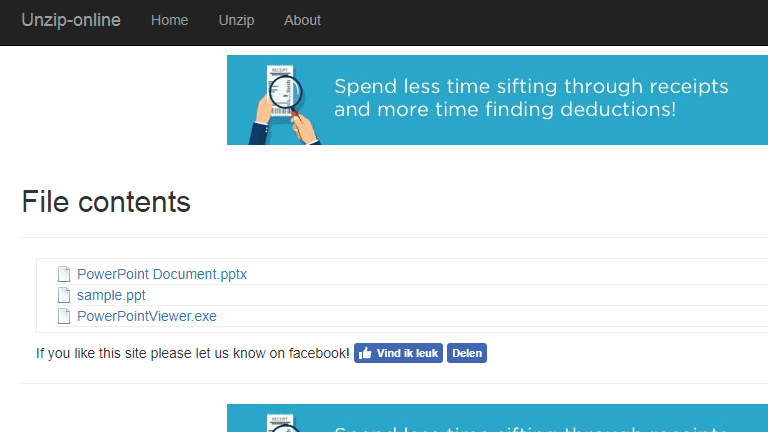The height and width of the screenshot is (432, 768).
Task: Click the 'If you like this site' text
Action: tap(192, 353)
